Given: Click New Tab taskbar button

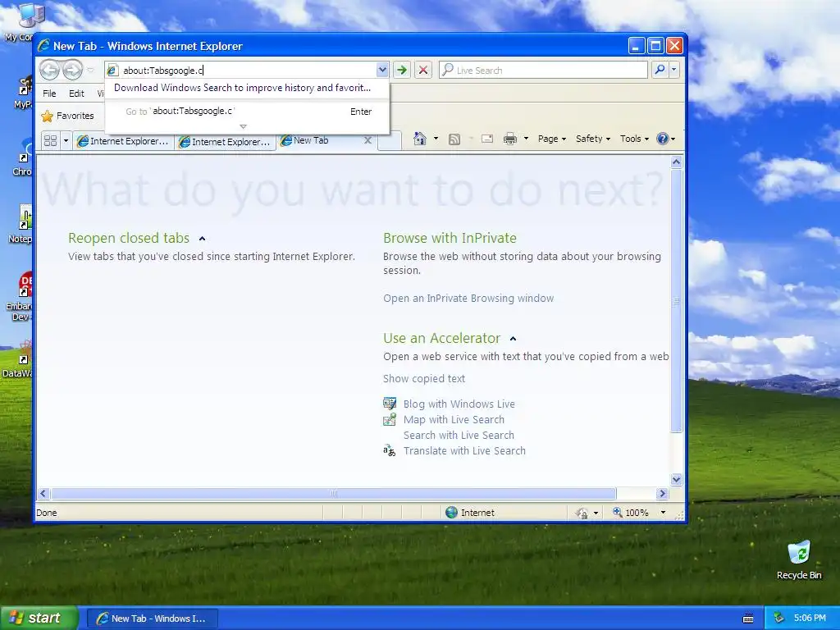Looking at the screenshot, I should (152, 619).
